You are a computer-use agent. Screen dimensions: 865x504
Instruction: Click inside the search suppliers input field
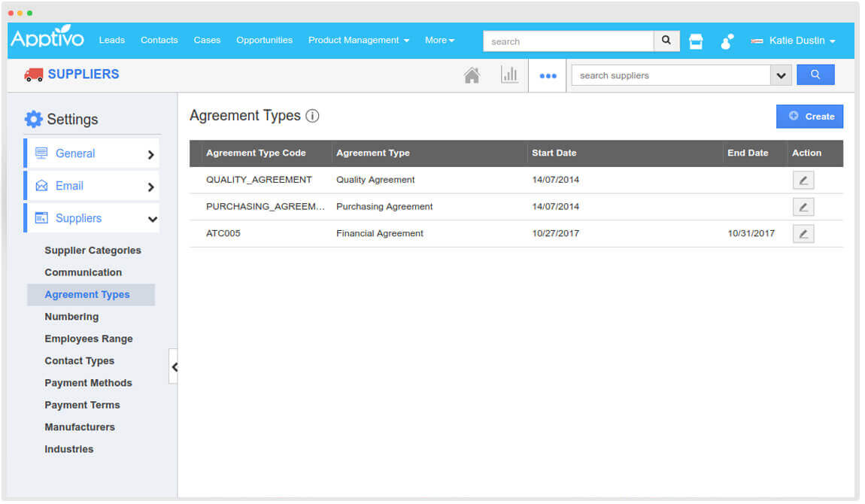pyautogui.click(x=669, y=74)
